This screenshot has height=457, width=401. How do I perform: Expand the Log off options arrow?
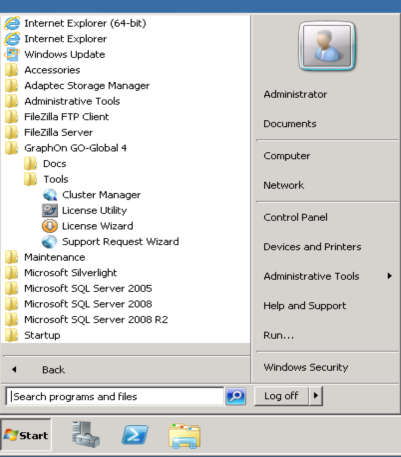(x=316, y=396)
